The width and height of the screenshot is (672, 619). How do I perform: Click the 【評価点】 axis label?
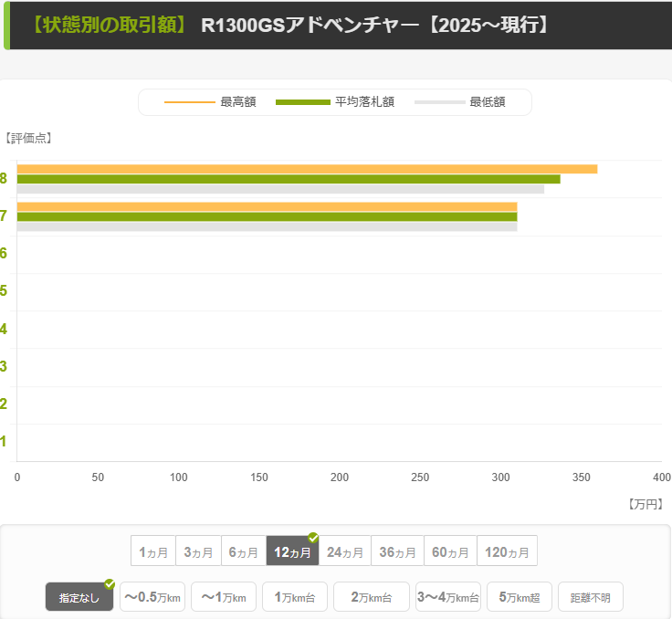(28, 138)
